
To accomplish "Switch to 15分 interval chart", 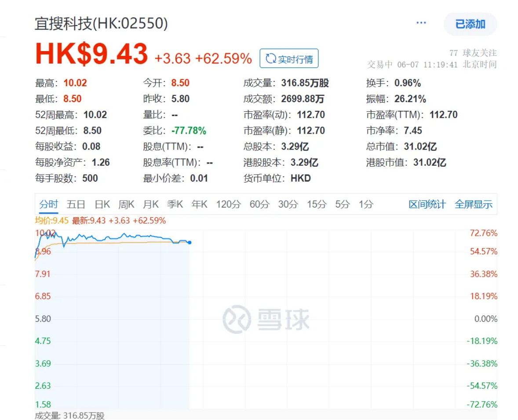I will point(317,205).
